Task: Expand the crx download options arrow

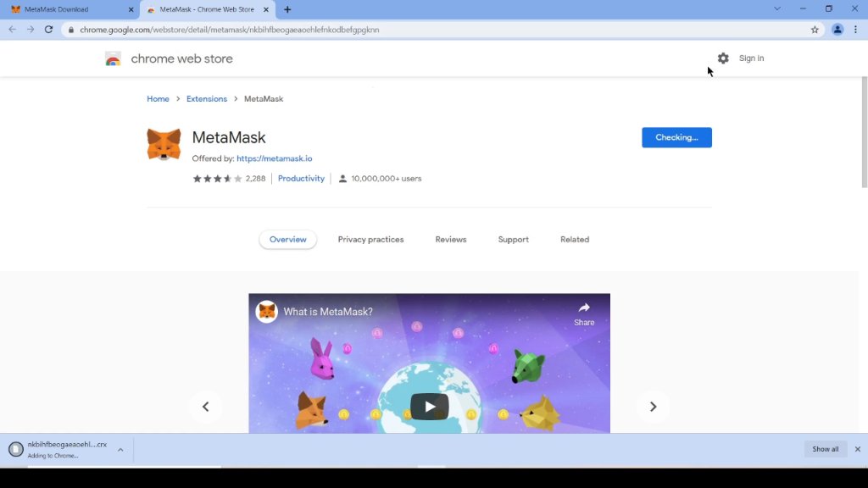Action: click(120, 450)
